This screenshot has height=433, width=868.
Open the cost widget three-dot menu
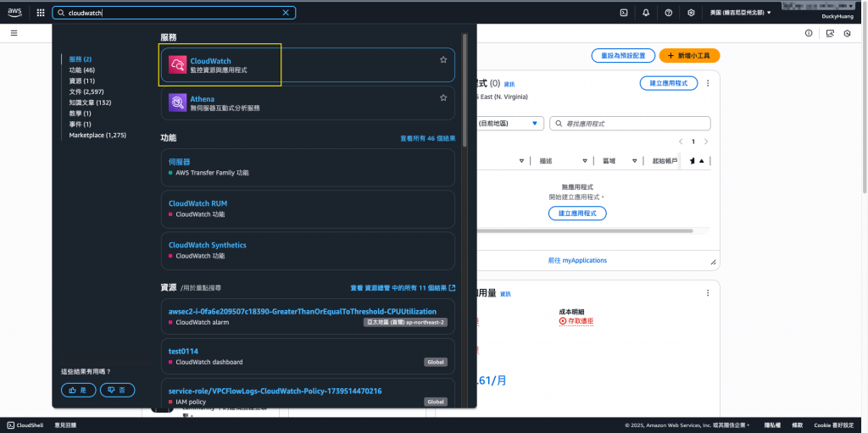pos(708,293)
